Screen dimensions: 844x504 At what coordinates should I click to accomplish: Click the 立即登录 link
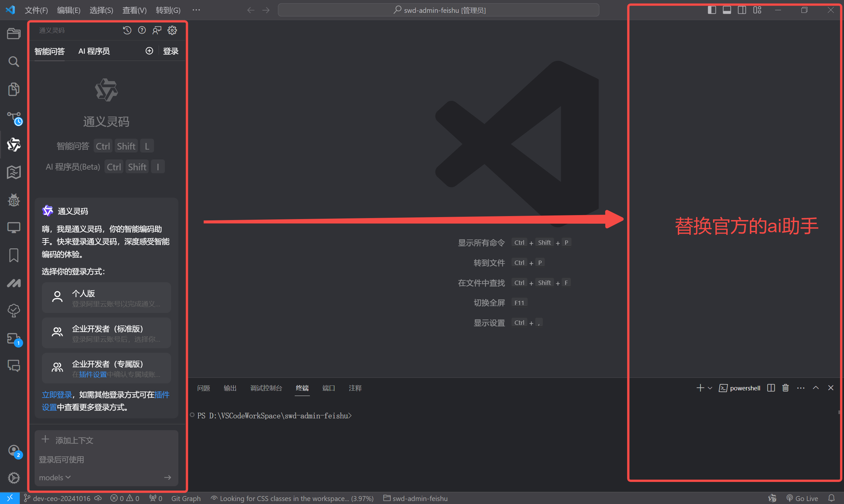click(57, 394)
